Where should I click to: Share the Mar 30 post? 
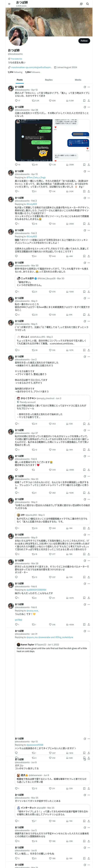(x=89, y=292)
